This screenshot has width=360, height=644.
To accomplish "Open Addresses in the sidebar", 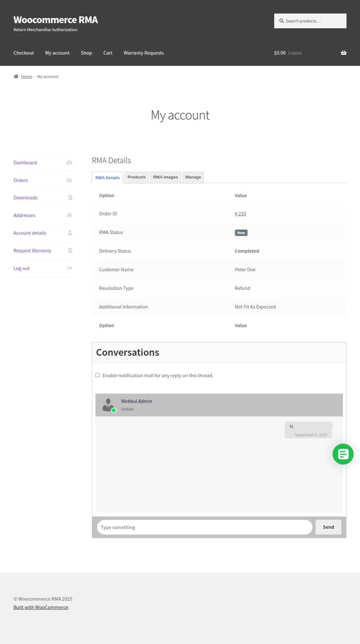I will tap(24, 215).
